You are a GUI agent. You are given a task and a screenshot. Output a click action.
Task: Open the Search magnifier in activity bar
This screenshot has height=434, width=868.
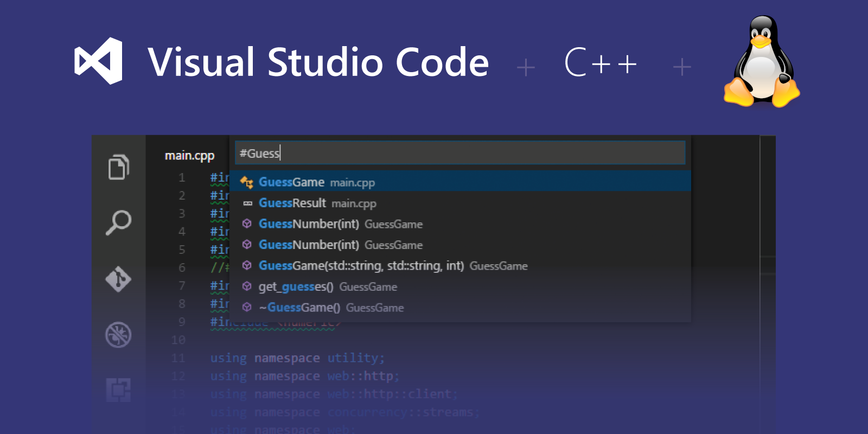[x=119, y=222]
